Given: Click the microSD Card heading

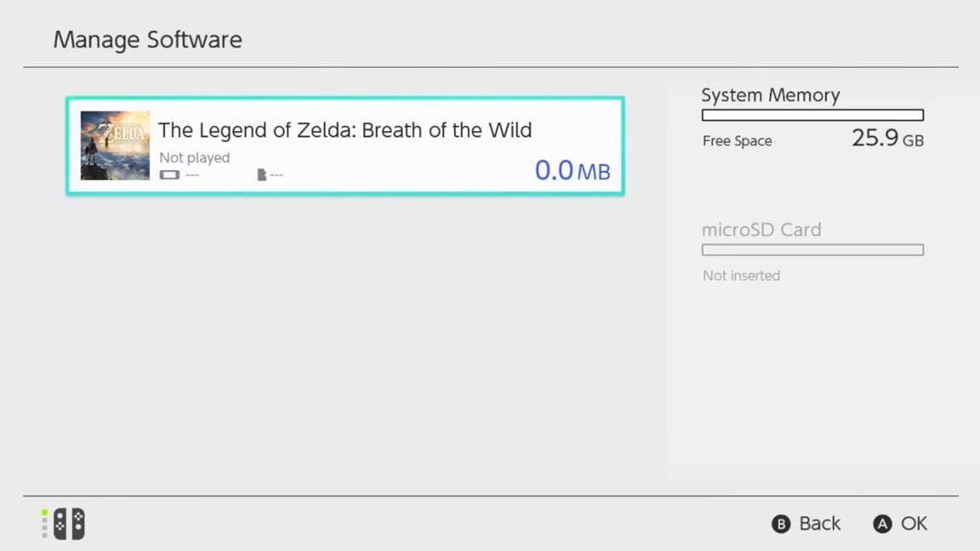Looking at the screenshot, I should [x=761, y=230].
